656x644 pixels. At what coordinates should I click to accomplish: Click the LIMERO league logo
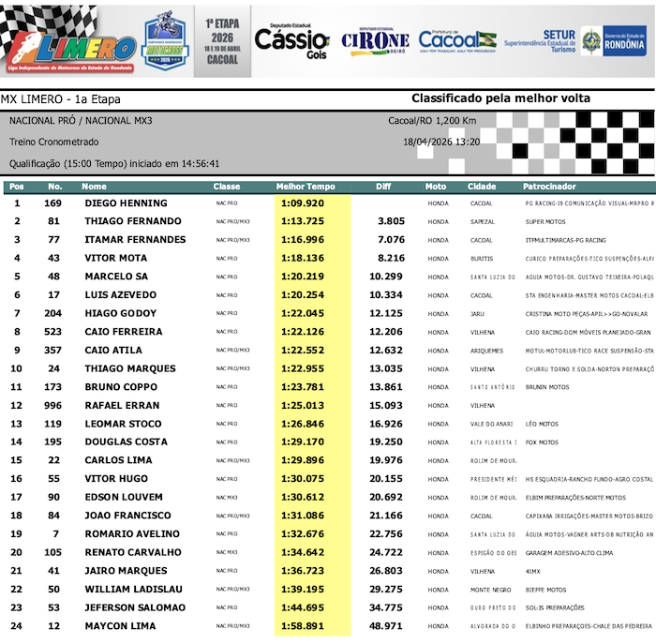point(70,47)
